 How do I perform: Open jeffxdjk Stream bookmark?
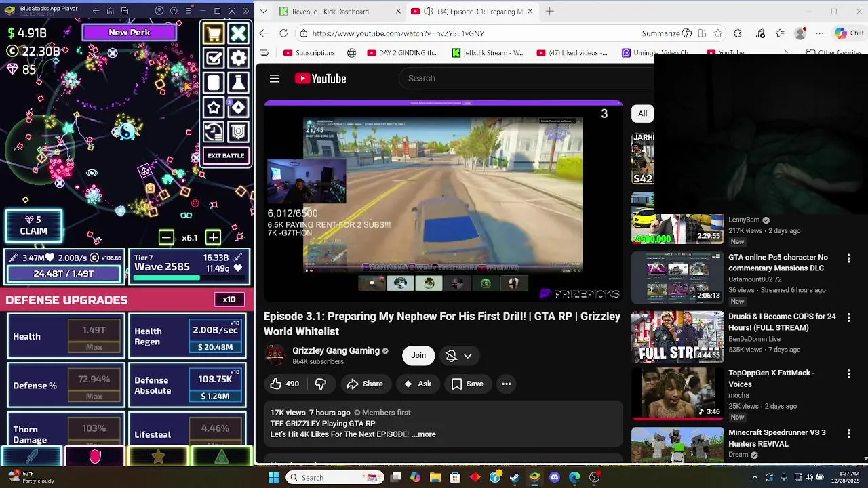tap(488, 53)
